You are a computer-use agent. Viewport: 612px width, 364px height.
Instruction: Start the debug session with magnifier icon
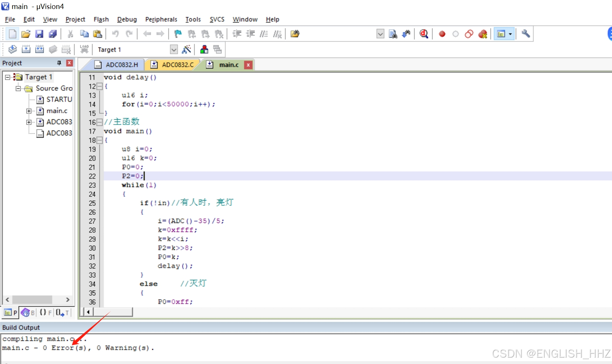[x=424, y=34]
